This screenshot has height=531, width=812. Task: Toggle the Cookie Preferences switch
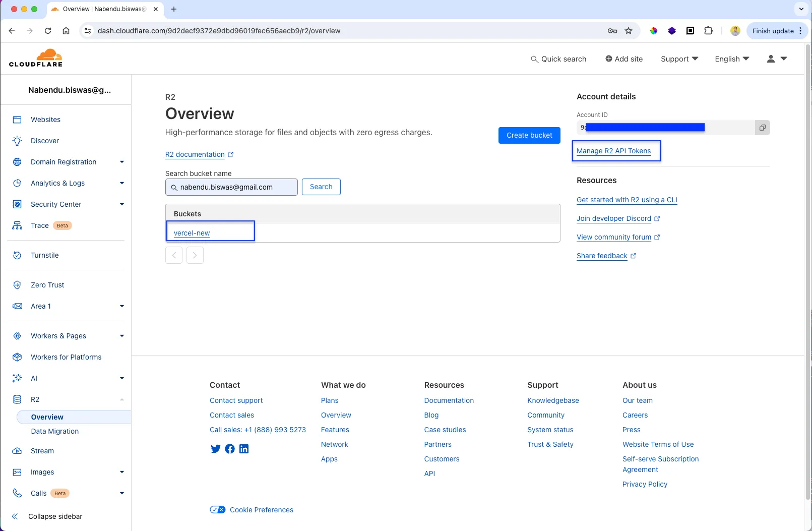(218, 510)
